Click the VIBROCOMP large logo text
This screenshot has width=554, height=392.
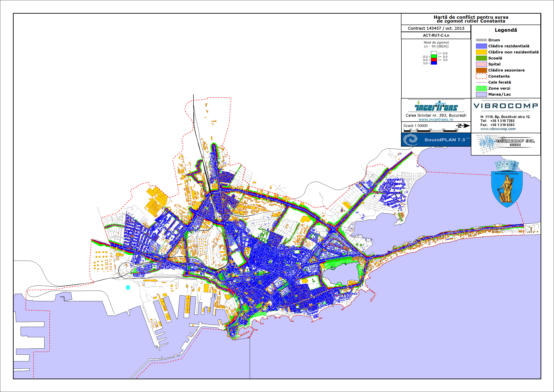(x=506, y=106)
